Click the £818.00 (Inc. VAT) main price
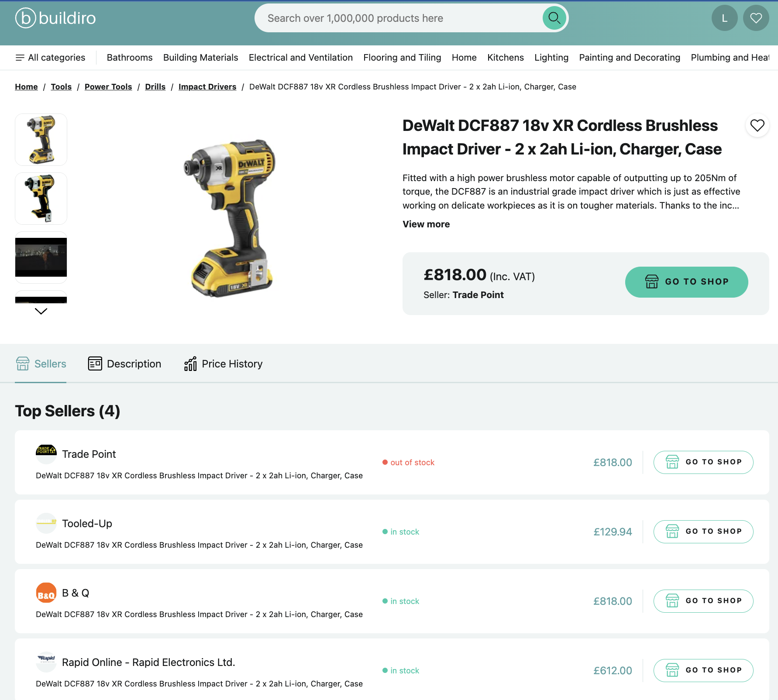This screenshot has width=778, height=700. pos(479,275)
